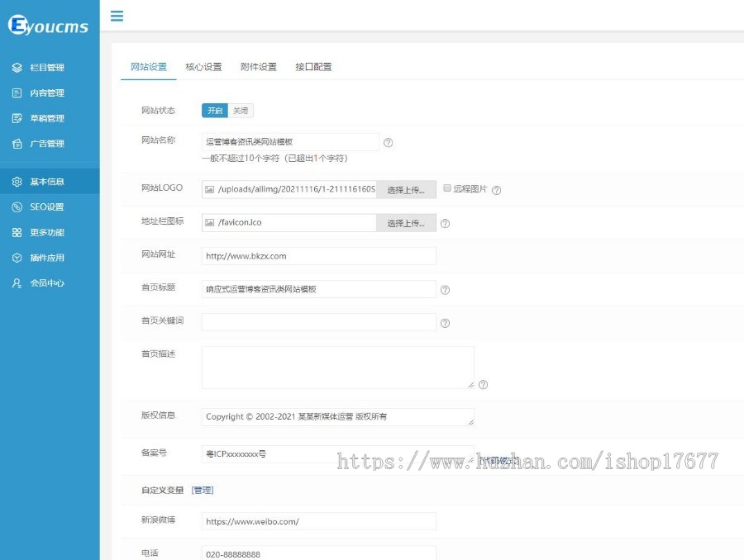Click the 首页描述 textarea resize handle

coord(470,385)
